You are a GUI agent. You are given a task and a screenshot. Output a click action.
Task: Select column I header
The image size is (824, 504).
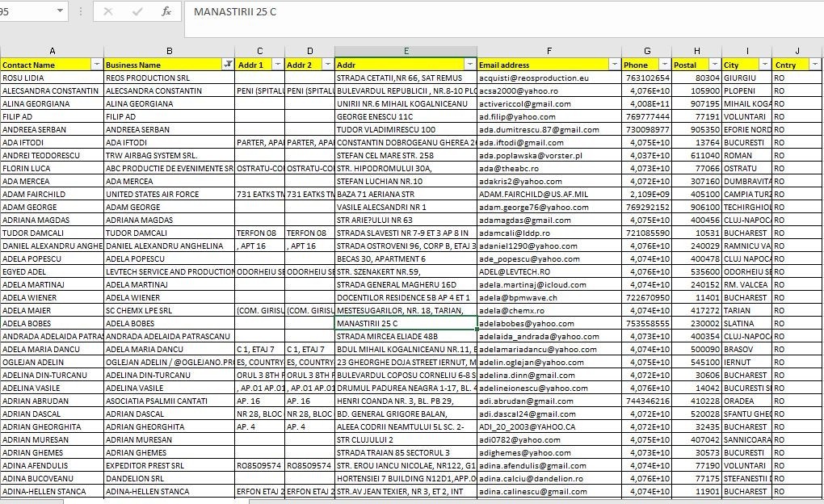pyautogui.click(x=746, y=51)
